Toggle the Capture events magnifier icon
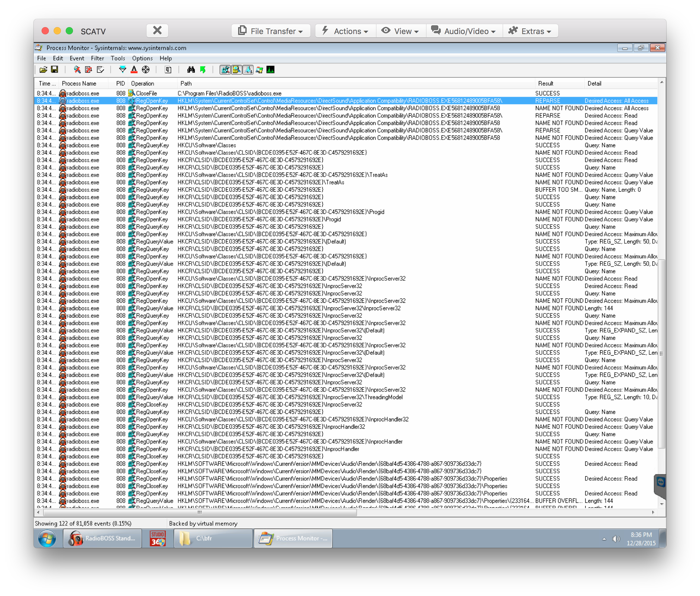The width and height of the screenshot is (700, 596). [77, 70]
